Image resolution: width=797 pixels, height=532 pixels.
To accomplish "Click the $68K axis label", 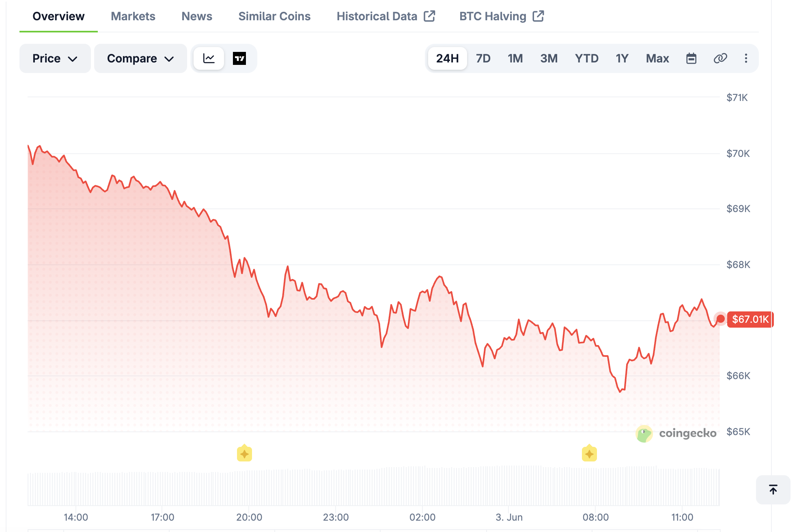I will (x=738, y=265).
